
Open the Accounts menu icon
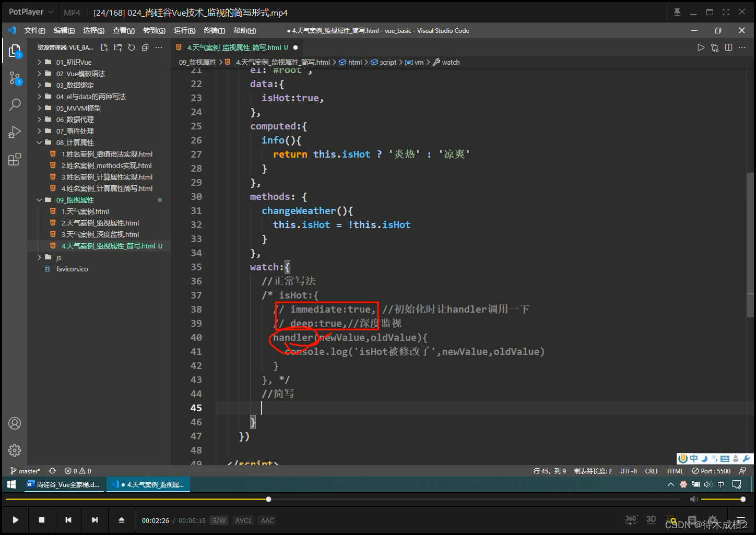(x=15, y=423)
